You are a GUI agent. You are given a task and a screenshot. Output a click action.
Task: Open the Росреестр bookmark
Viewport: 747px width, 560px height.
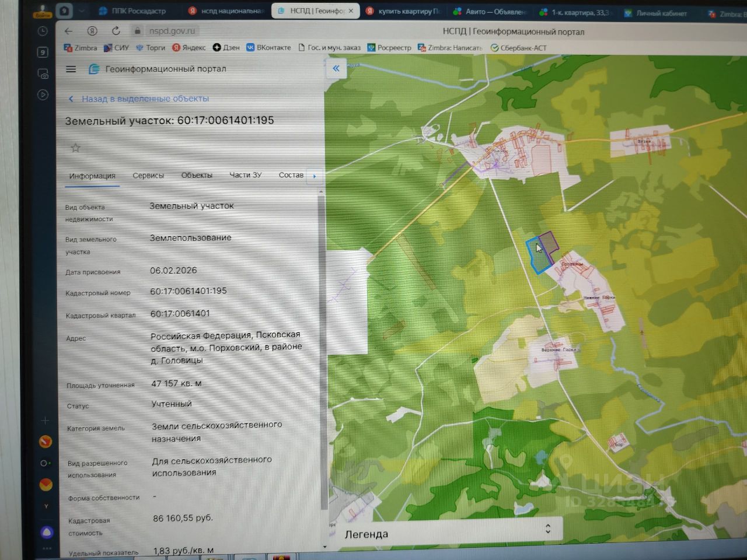[389, 48]
